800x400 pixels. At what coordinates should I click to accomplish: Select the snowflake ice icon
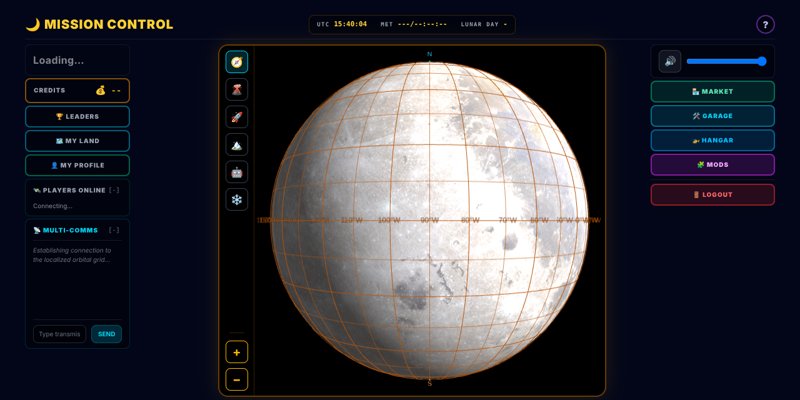(x=237, y=199)
